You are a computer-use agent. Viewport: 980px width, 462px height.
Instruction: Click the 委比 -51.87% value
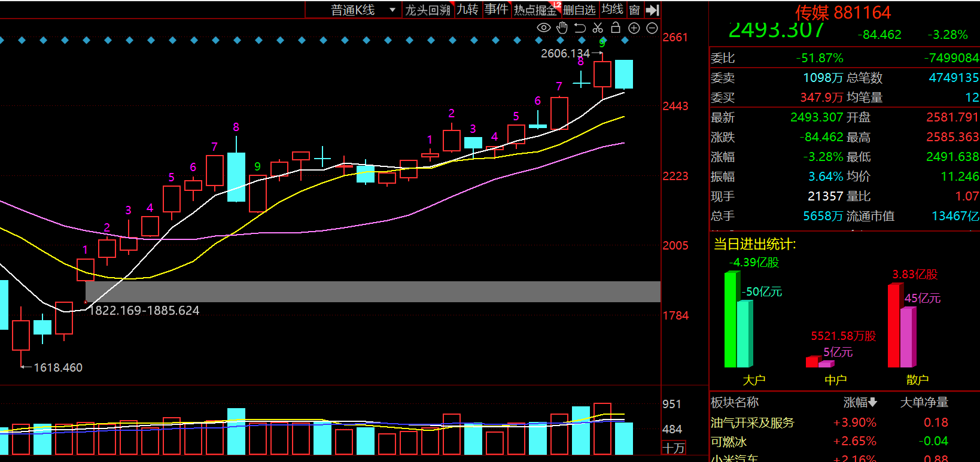(820, 58)
